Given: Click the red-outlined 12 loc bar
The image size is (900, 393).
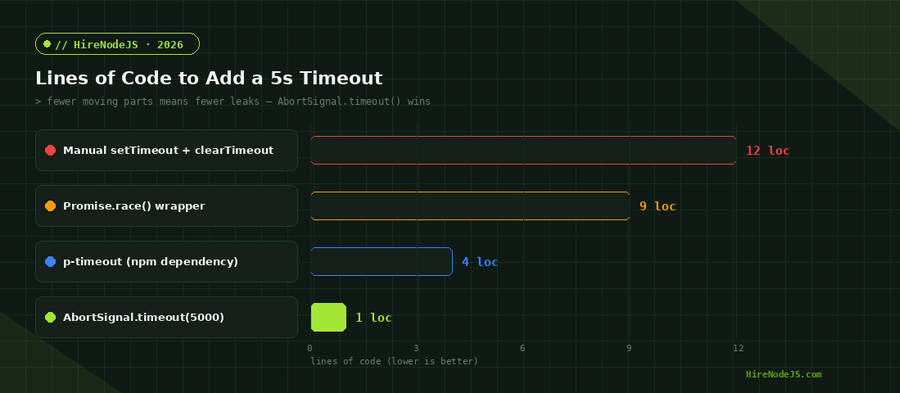Looking at the screenshot, I should 523,150.
